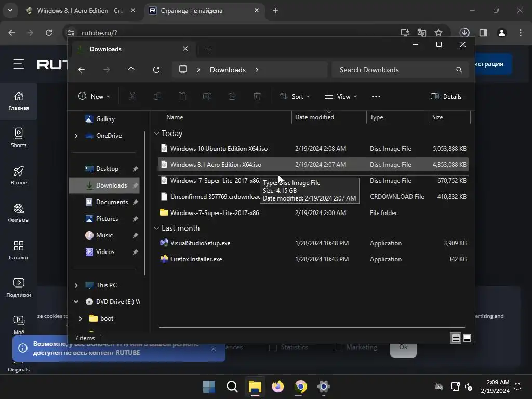Sort by Date modified column header
This screenshot has width=532, height=399.
point(328,117)
